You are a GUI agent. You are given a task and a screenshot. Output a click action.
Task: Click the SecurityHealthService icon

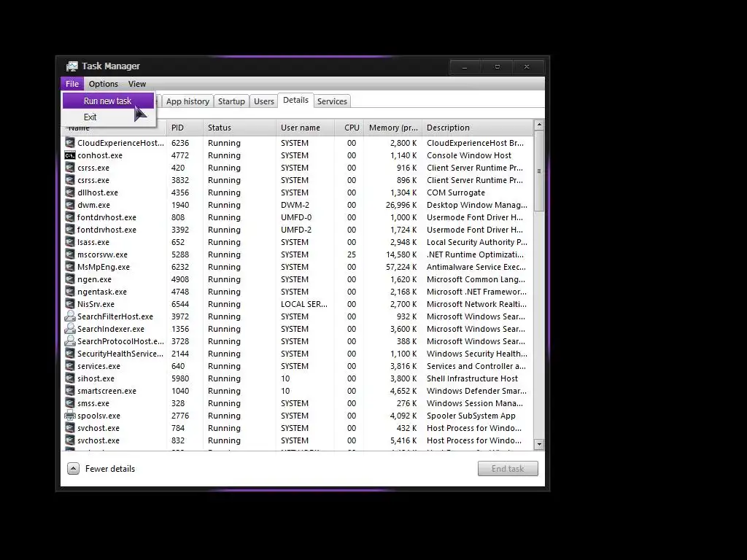70,354
